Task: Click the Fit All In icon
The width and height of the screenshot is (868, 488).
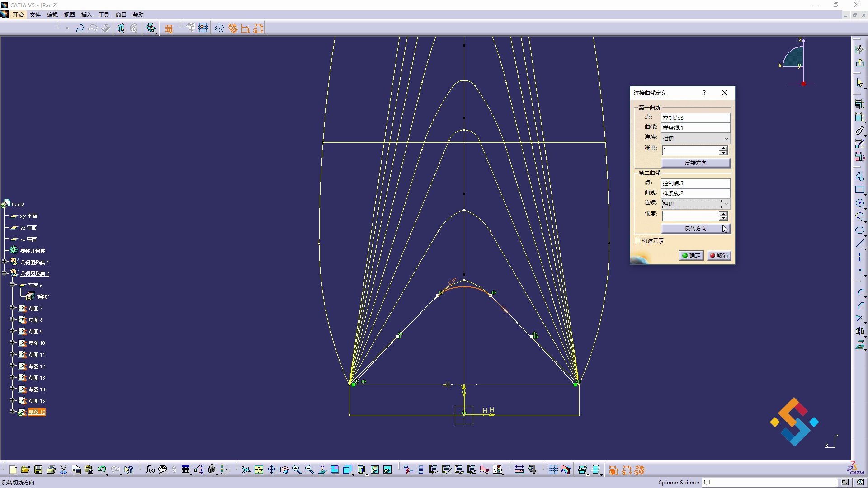Action: [x=259, y=470]
